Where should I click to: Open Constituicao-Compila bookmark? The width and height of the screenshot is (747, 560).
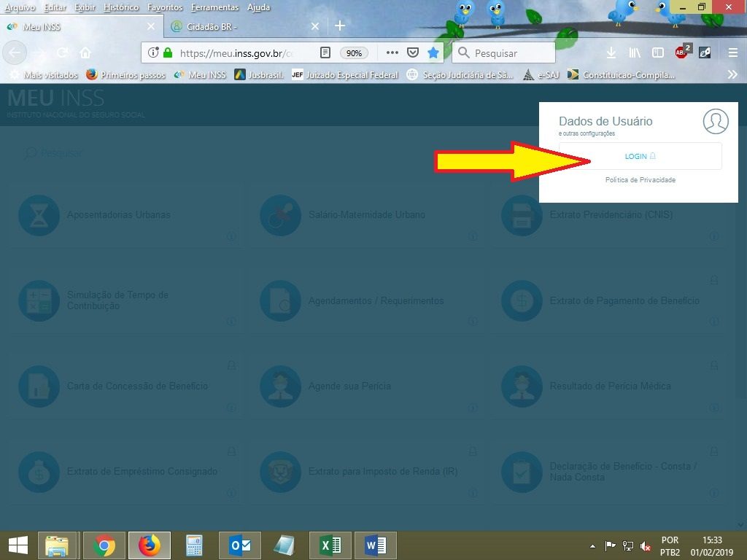pos(622,75)
